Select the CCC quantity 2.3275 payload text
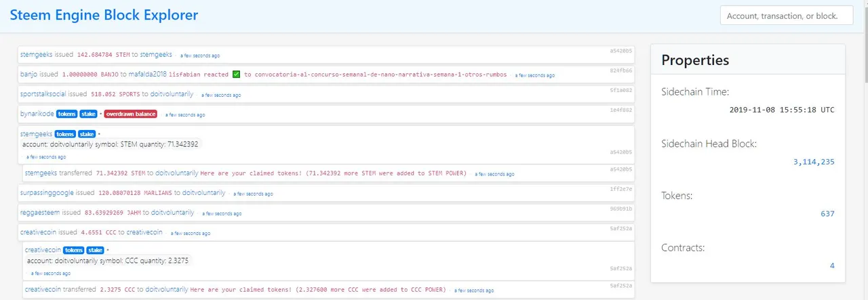868x300 pixels. point(107,260)
